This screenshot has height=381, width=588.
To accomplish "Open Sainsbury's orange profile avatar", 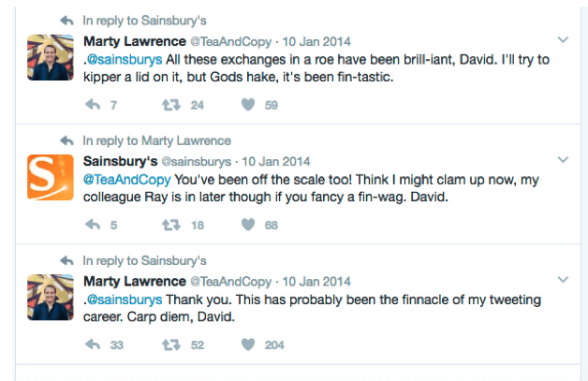I will (51, 177).
